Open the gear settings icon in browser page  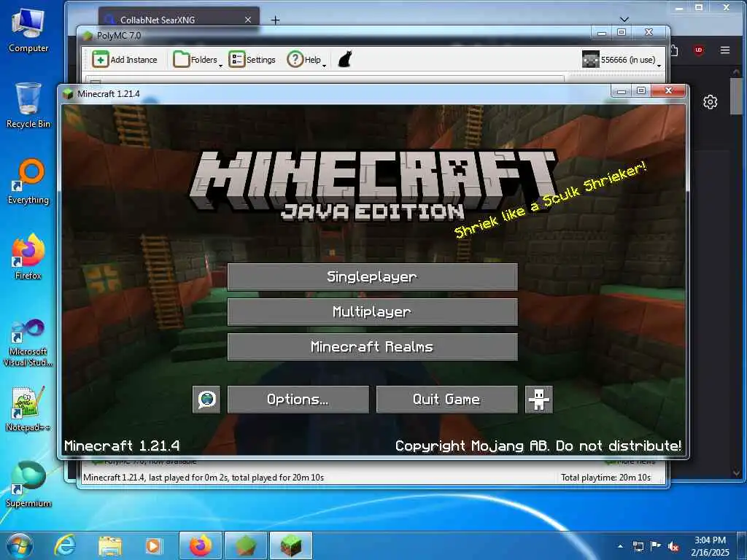[x=711, y=102]
